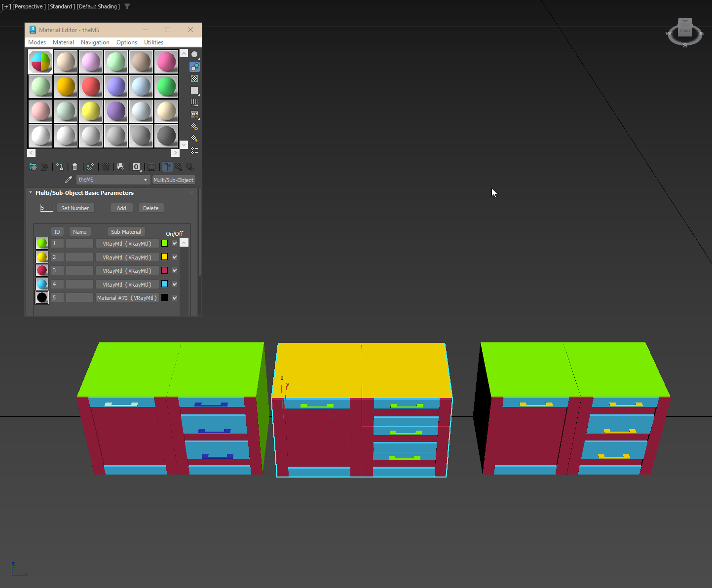Image resolution: width=712 pixels, height=588 pixels.
Task: Click the name field for ID 1
Action: tap(79, 243)
